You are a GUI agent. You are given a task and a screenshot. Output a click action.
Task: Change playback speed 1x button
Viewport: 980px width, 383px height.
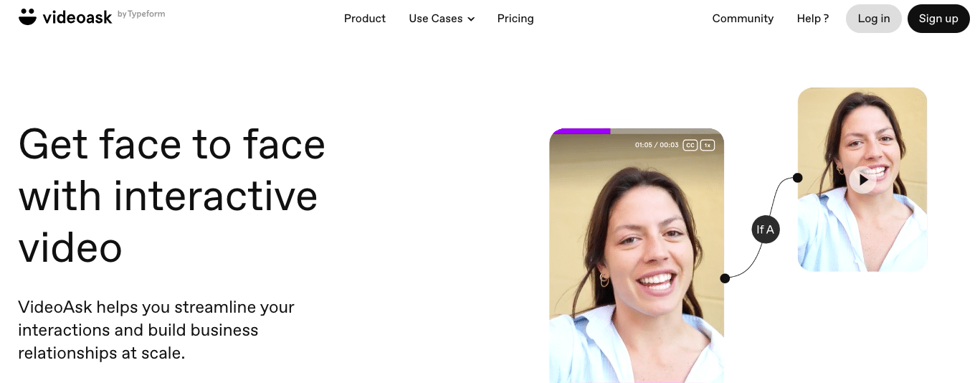(708, 145)
